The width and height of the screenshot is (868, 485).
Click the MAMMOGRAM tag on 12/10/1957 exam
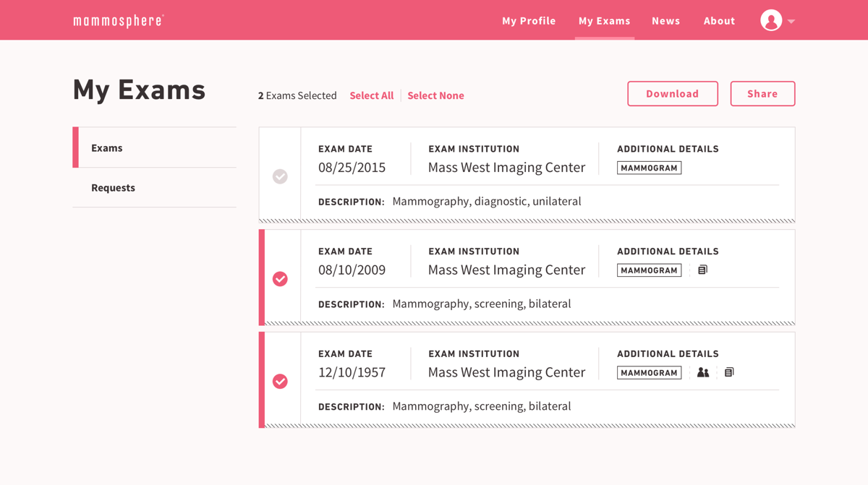tap(649, 373)
